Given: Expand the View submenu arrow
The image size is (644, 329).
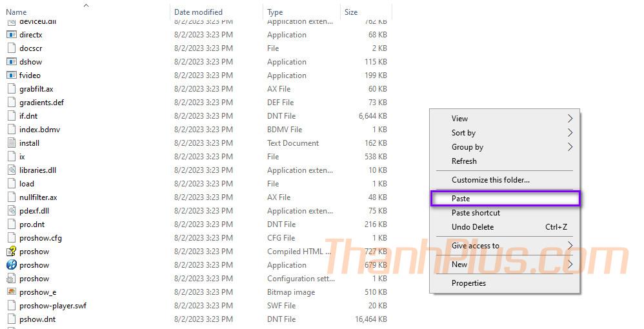Looking at the screenshot, I should pos(570,119).
